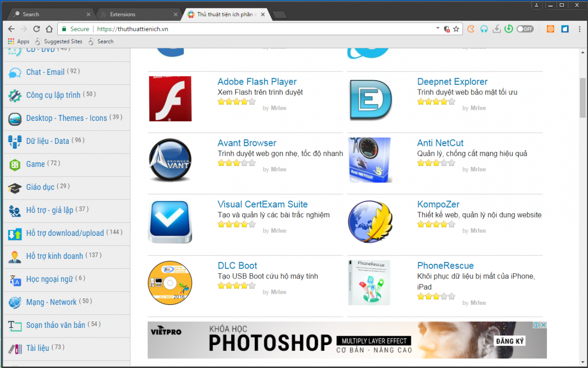Click the green circular download extension icon

(509, 29)
